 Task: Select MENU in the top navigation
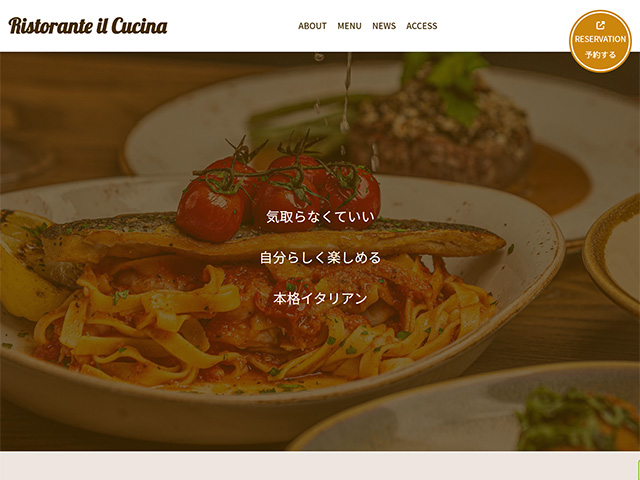(x=349, y=26)
